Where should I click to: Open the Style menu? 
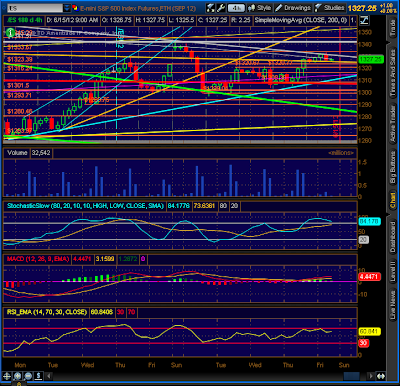point(260,8)
